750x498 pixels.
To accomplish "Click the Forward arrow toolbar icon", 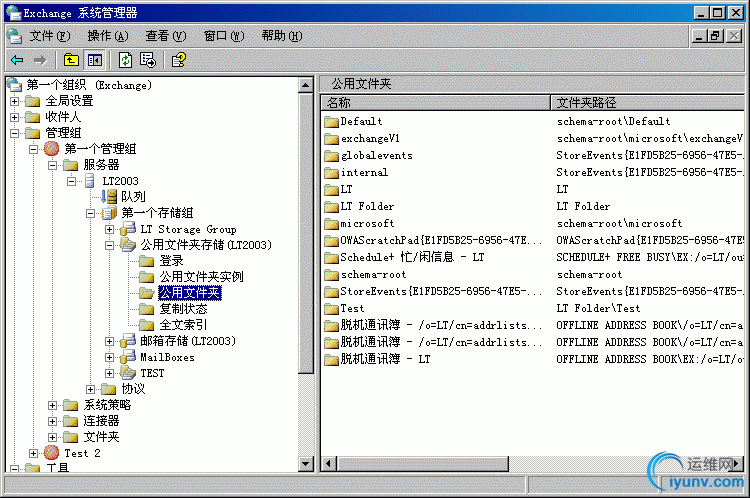I will click(40, 60).
